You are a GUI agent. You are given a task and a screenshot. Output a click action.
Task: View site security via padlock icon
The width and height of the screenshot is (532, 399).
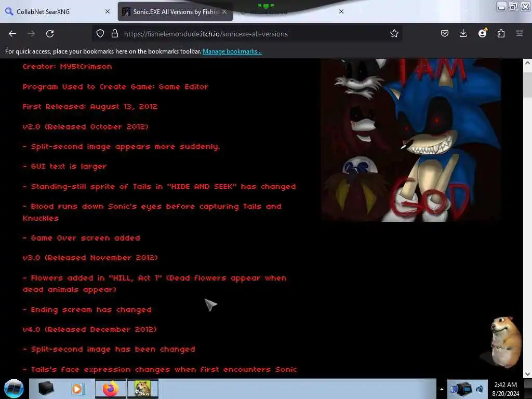[115, 34]
